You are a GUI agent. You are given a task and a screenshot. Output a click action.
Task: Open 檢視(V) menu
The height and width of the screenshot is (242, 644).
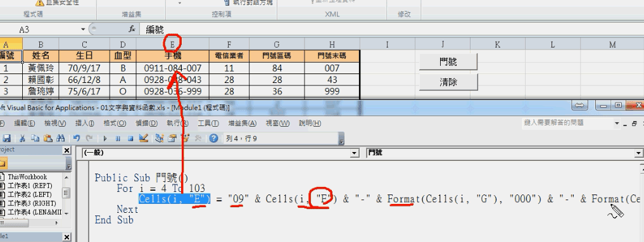[x=55, y=124]
